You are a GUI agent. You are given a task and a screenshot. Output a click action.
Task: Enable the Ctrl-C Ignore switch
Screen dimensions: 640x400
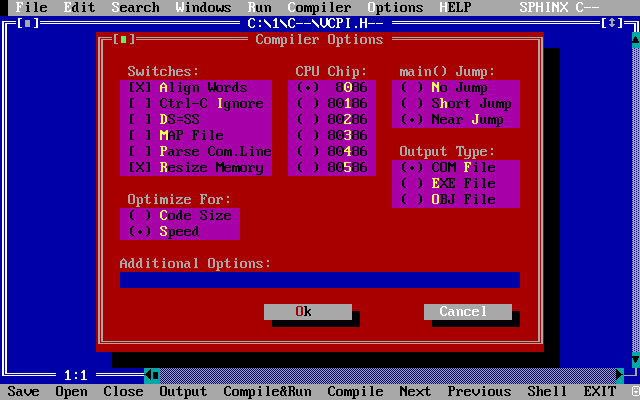click(x=196, y=104)
